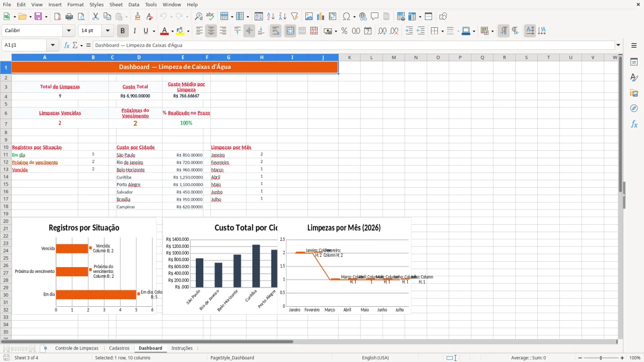Click the Format as Date icon
The width and height of the screenshot is (644, 362).
[368, 31]
